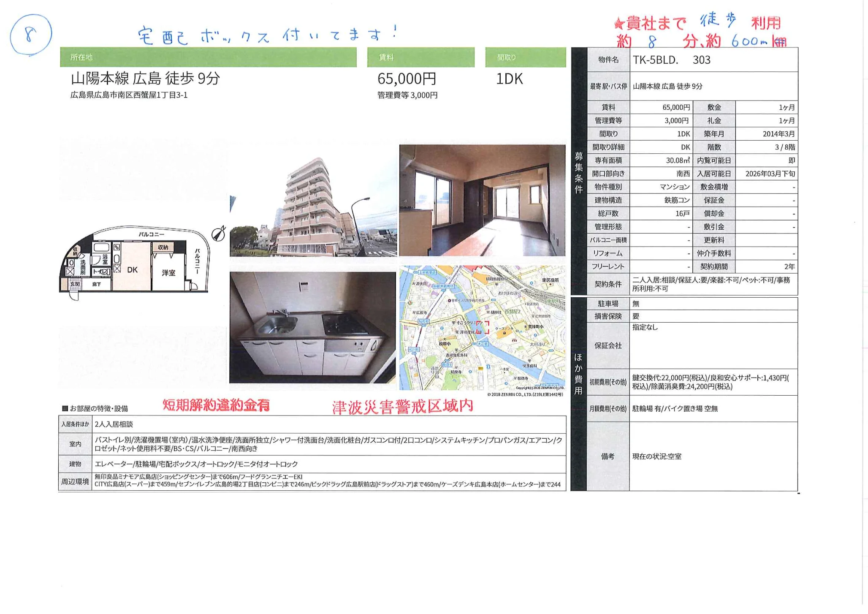Open the building exterior photo

point(313,201)
